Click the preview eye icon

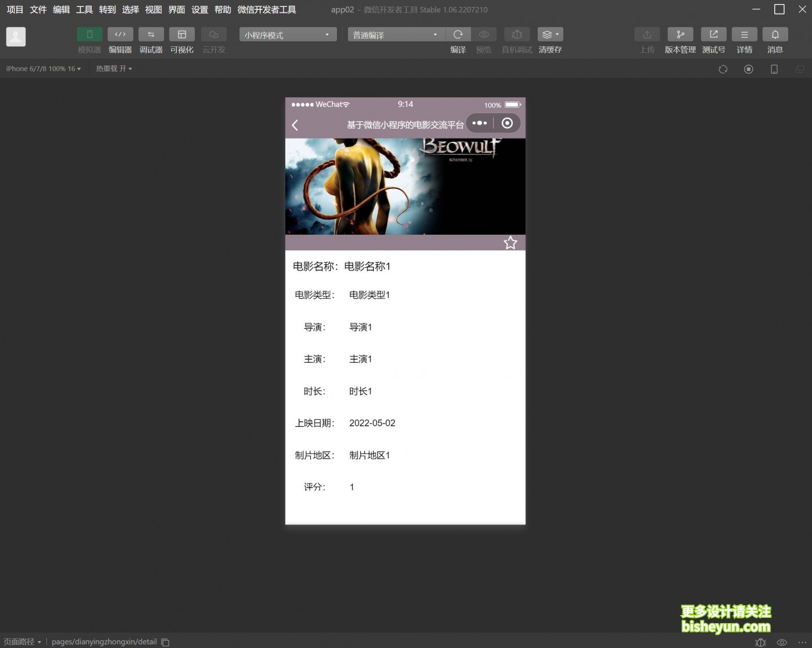click(484, 34)
